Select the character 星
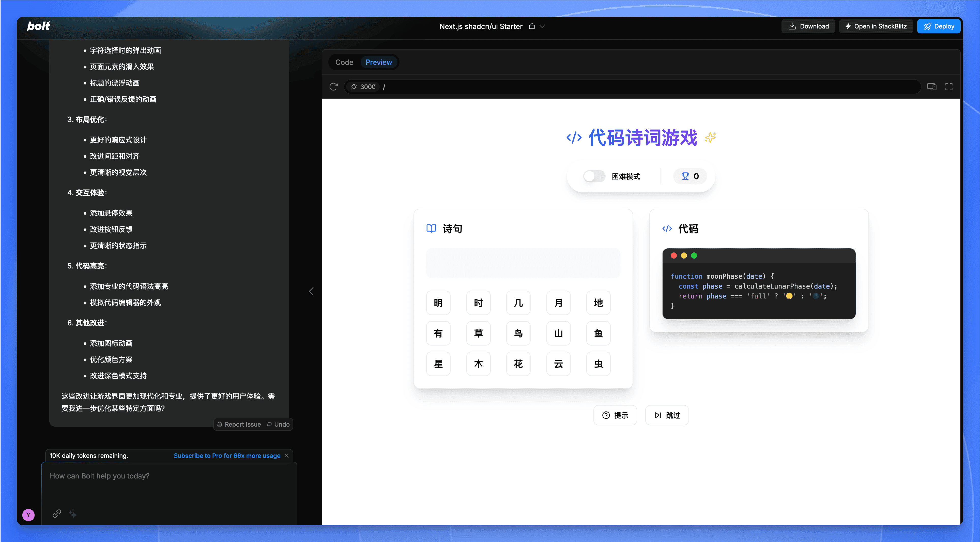The width and height of the screenshot is (980, 542). (438, 364)
